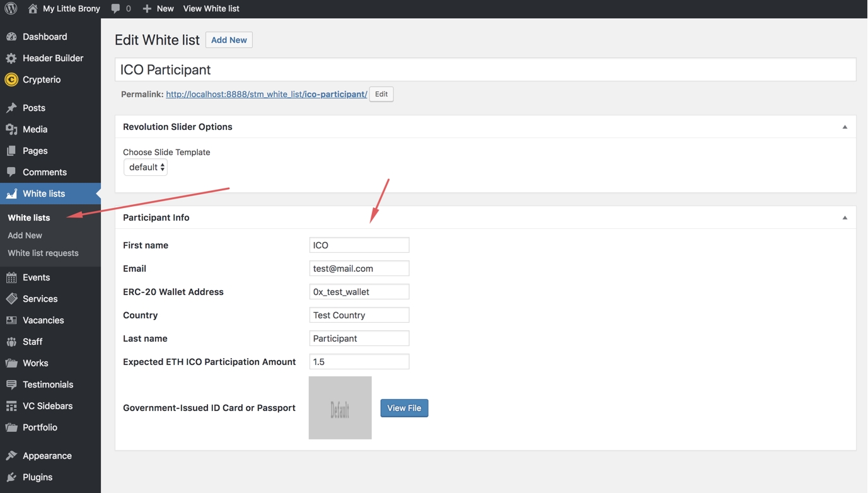The height and width of the screenshot is (493, 868).
Task: Click the Events calendar icon
Action: coord(11,277)
